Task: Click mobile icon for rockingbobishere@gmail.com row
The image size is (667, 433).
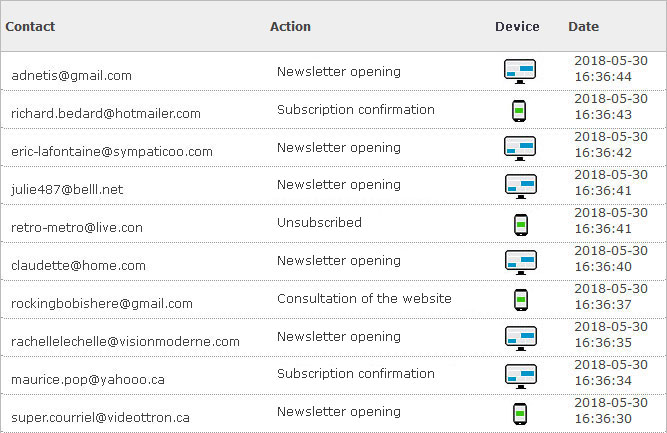Action: [521, 300]
